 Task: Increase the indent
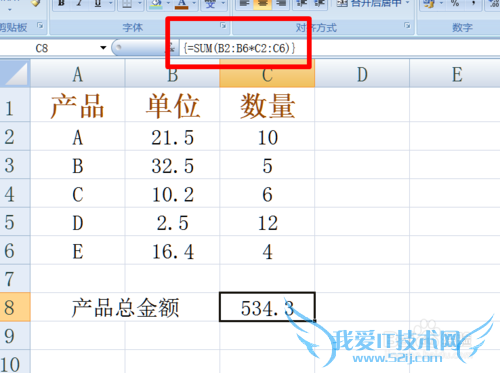[x=319, y=4]
